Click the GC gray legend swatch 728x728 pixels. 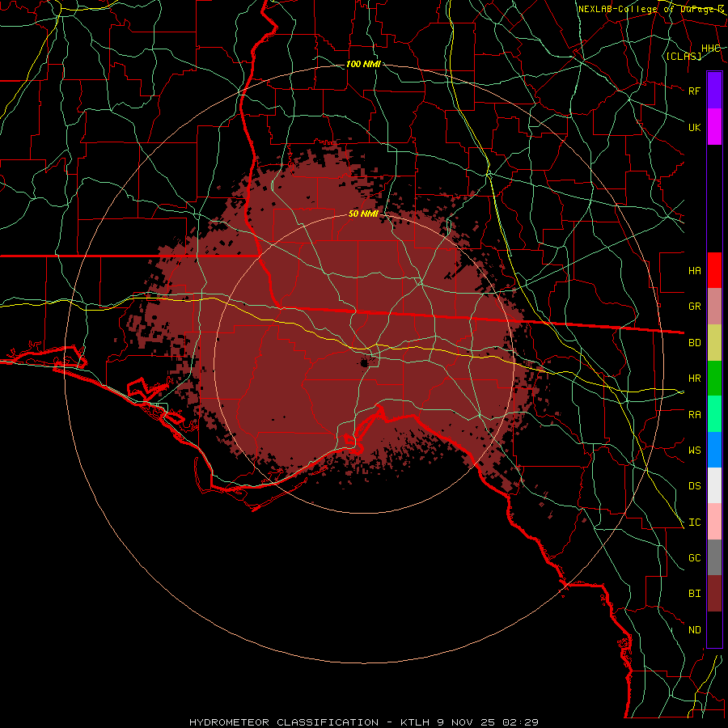pos(714,557)
